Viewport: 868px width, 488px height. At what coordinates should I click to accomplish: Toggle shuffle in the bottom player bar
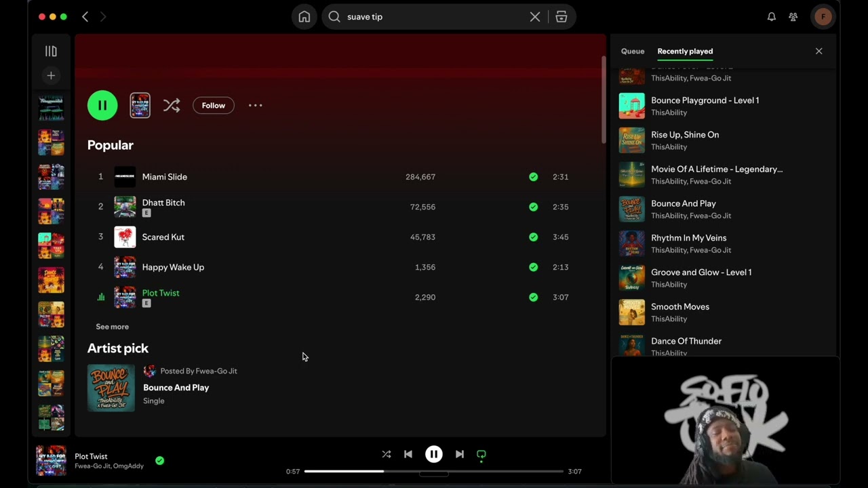[x=387, y=454]
